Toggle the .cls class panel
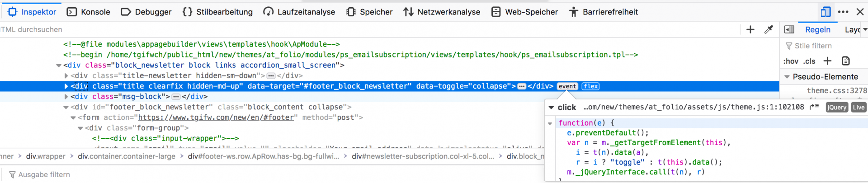The width and height of the screenshot is (868, 183). coord(809,61)
